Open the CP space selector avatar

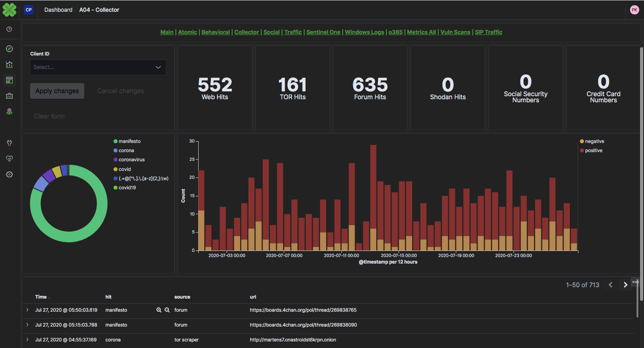click(29, 10)
